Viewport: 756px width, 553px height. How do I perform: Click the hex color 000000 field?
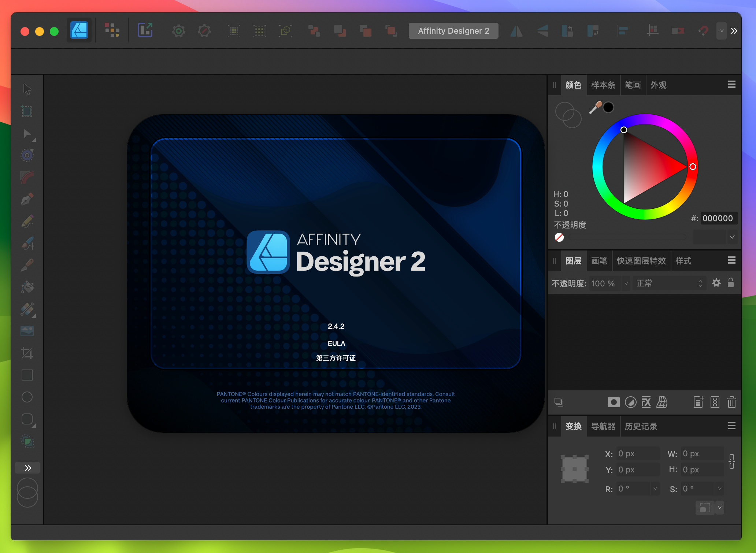[718, 218]
